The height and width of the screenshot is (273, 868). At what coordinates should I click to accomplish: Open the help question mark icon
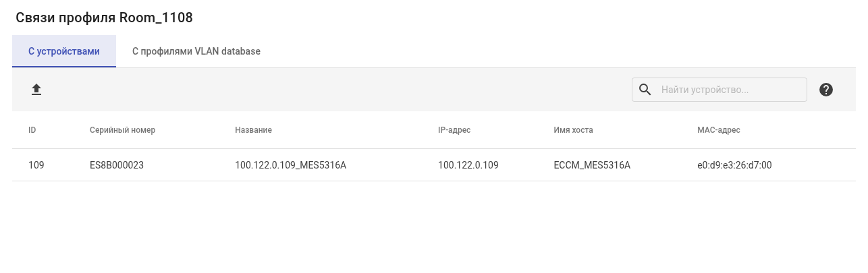click(826, 90)
